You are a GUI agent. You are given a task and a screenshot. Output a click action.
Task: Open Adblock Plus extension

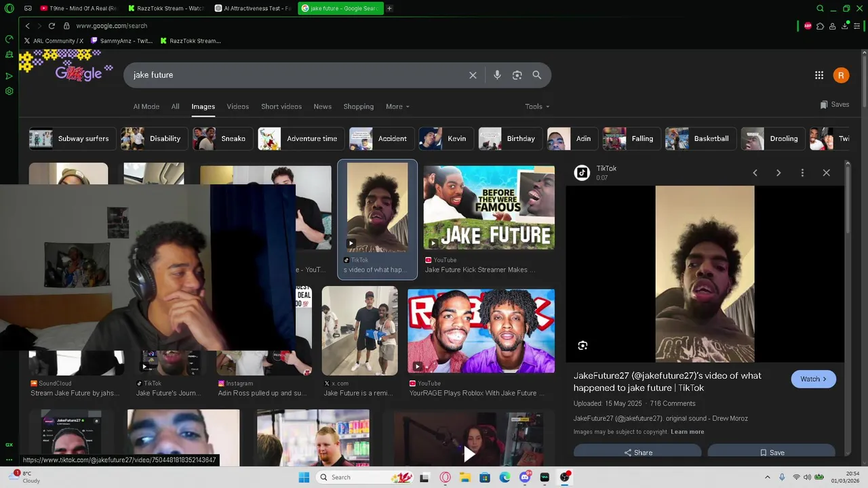tap(808, 26)
